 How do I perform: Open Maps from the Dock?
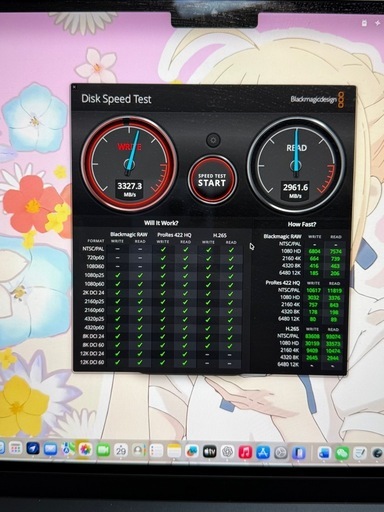68,450
